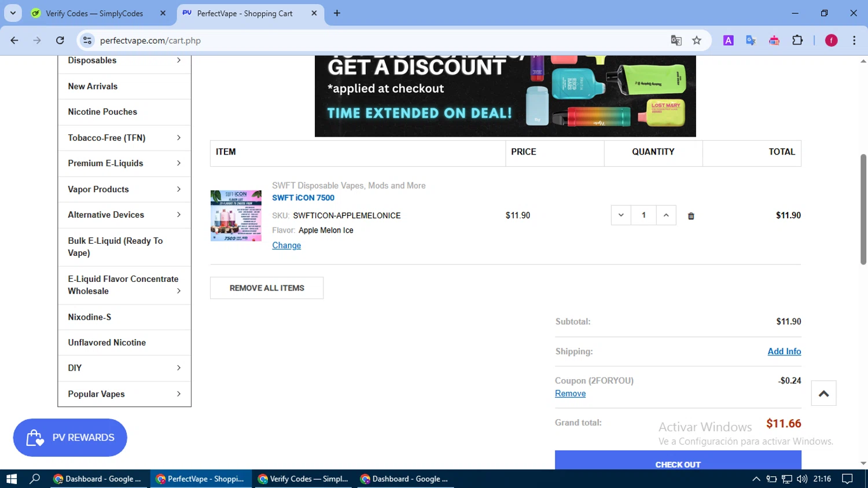The width and height of the screenshot is (868, 488).
Task: Close the PerfectVape Shopping Cart tab
Action: pyautogui.click(x=314, y=13)
